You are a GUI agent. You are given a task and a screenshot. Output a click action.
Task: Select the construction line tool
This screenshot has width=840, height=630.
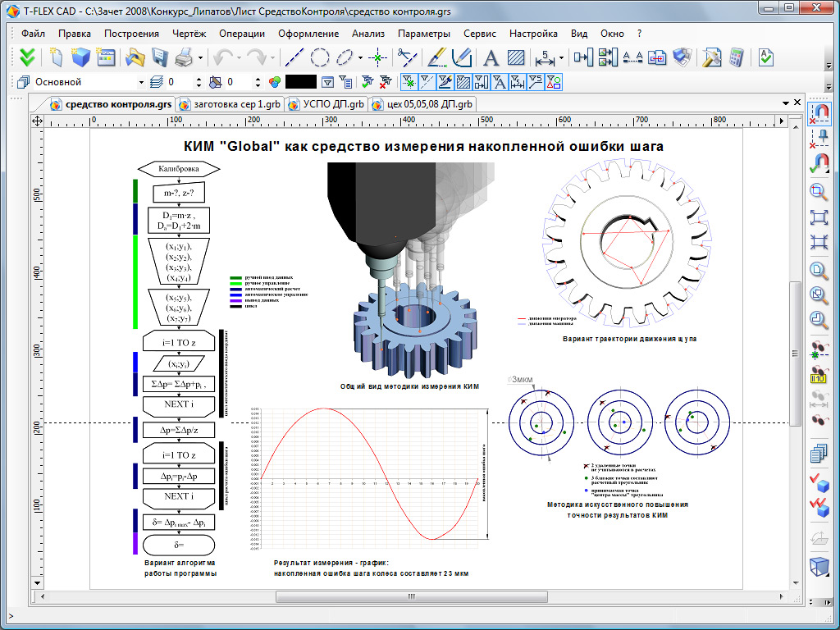(294, 57)
